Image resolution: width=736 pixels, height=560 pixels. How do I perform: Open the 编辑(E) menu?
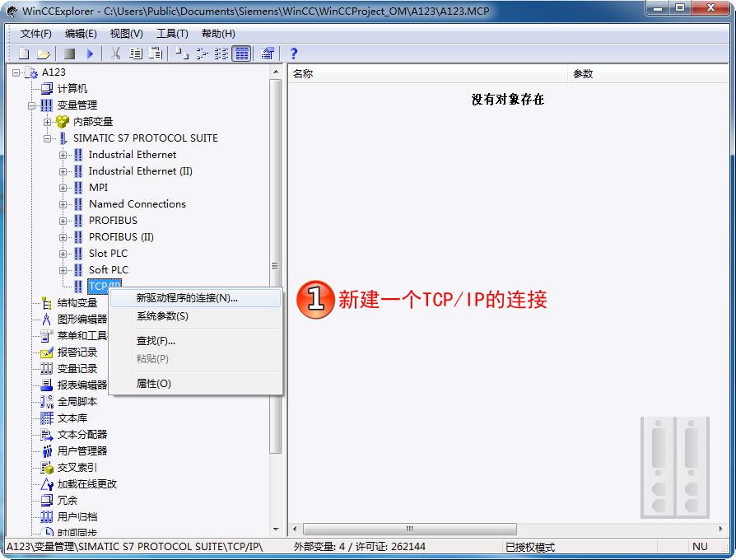81,33
